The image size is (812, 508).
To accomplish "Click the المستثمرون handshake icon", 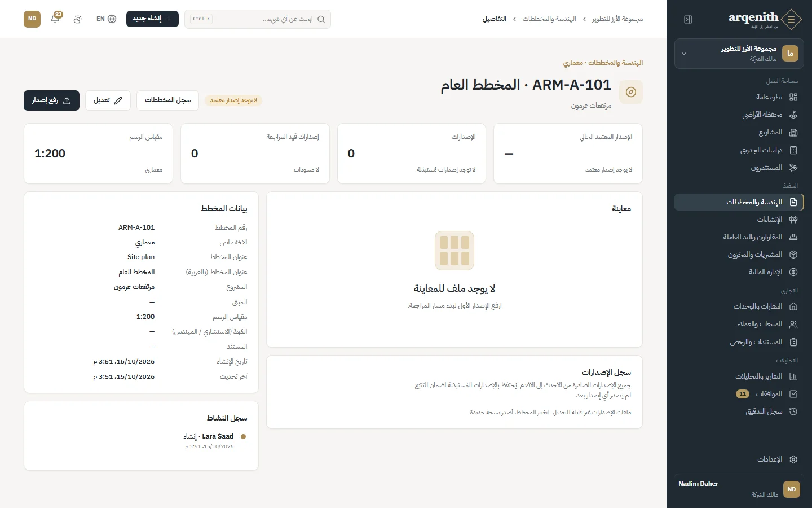I will coord(793,168).
